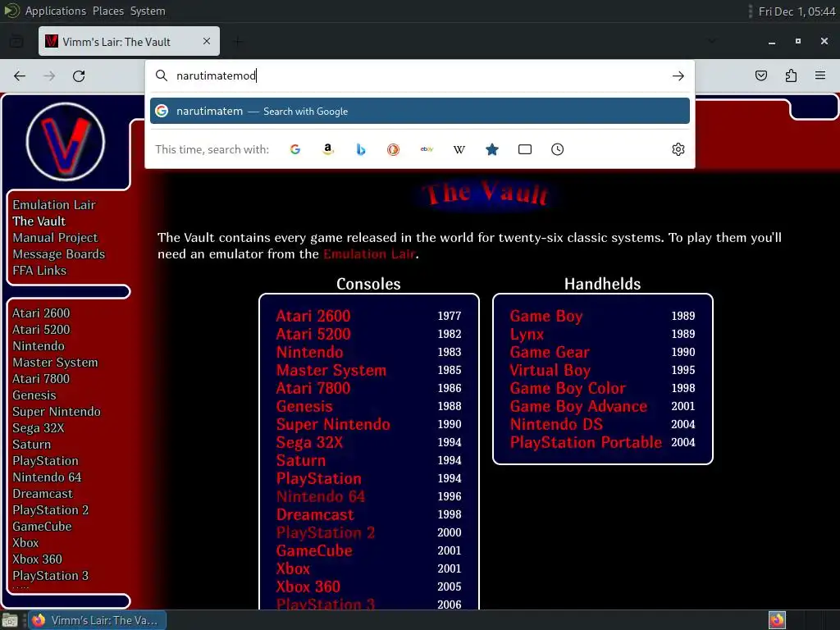Image resolution: width=840 pixels, height=630 pixels.
Task: Open GameCube in left sidebar list
Action: (42, 527)
